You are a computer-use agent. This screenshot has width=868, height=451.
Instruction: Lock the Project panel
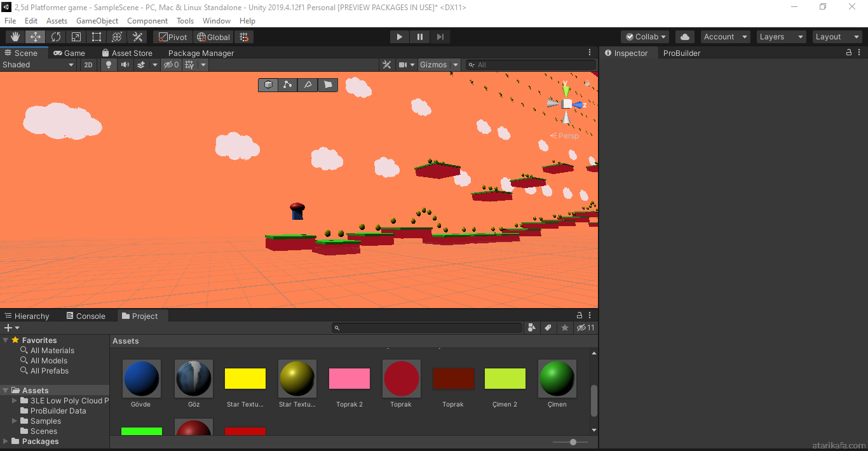coord(579,315)
